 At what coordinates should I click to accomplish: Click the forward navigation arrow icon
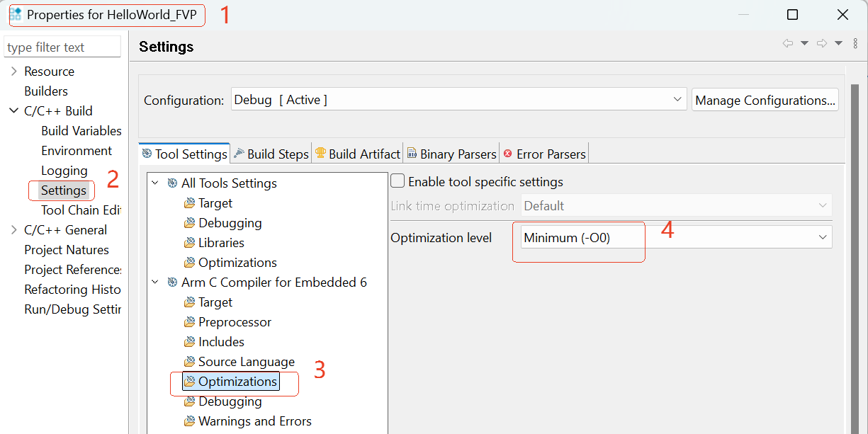point(822,44)
